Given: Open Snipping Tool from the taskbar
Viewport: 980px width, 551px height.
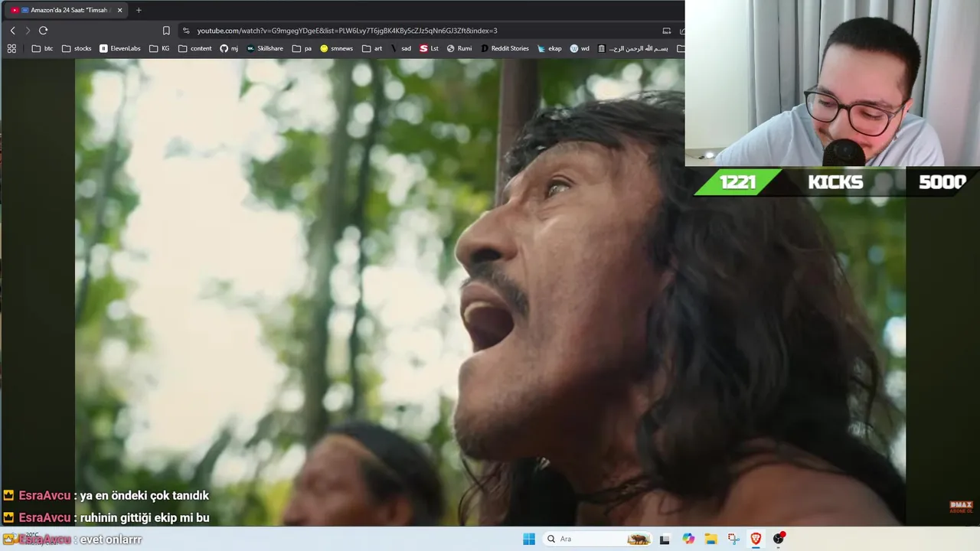Looking at the screenshot, I should (733, 539).
